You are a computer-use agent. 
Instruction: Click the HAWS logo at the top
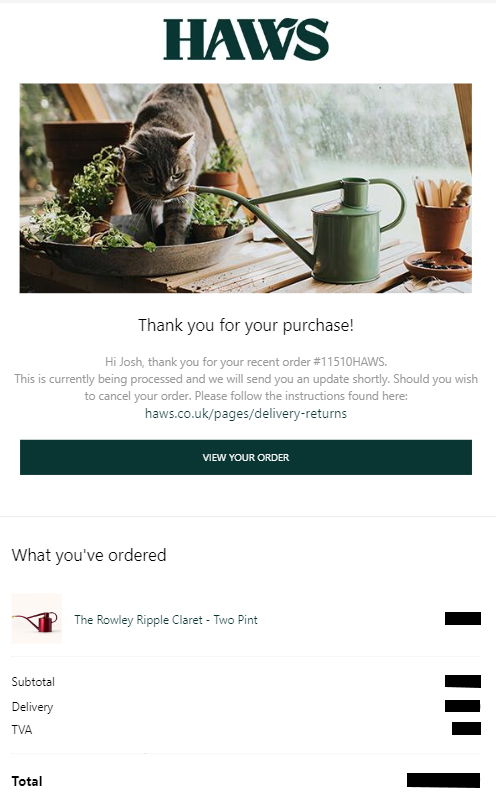click(246, 40)
